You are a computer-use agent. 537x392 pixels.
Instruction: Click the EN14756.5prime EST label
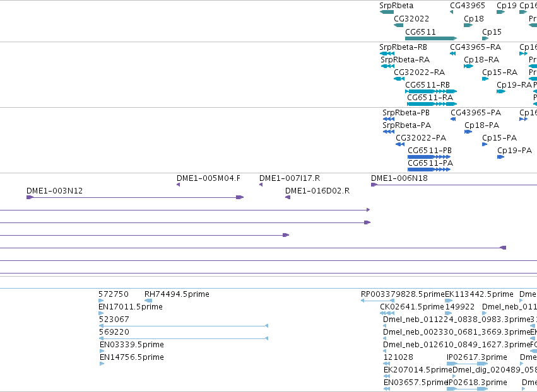click(132, 357)
